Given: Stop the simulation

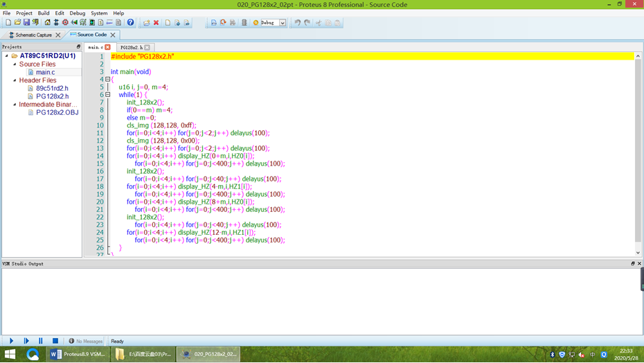Looking at the screenshot, I should [x=55, y=341].
